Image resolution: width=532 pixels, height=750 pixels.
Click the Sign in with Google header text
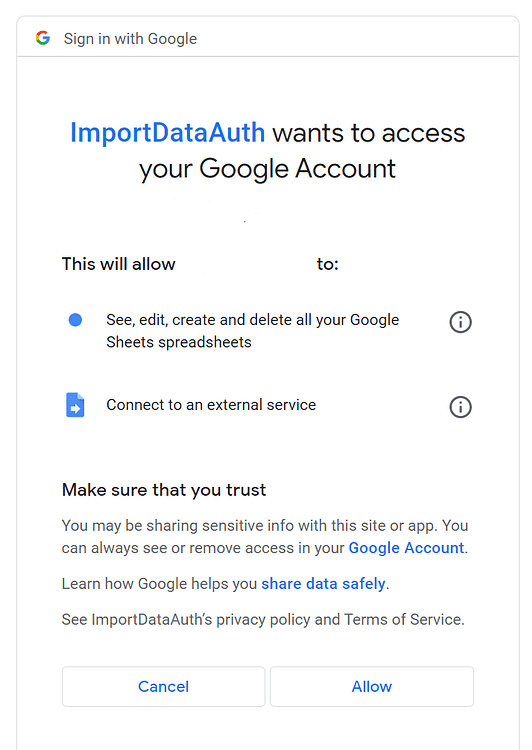tap(130, 38)
